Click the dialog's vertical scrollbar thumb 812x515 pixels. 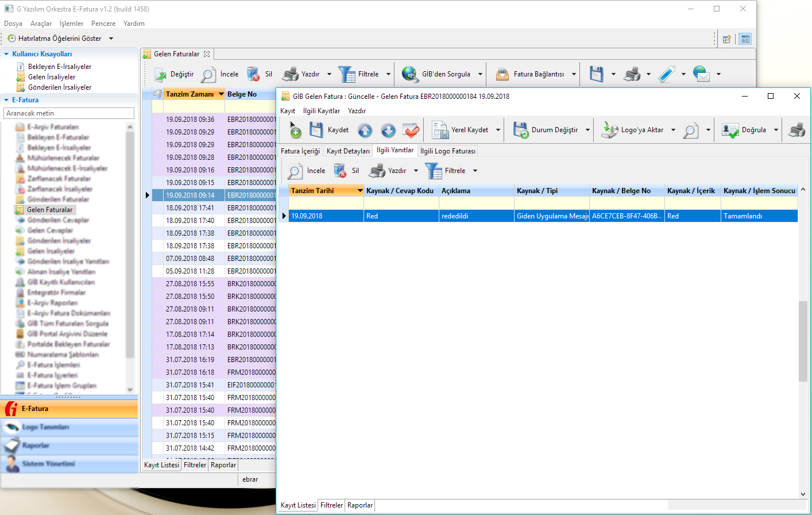803,341
